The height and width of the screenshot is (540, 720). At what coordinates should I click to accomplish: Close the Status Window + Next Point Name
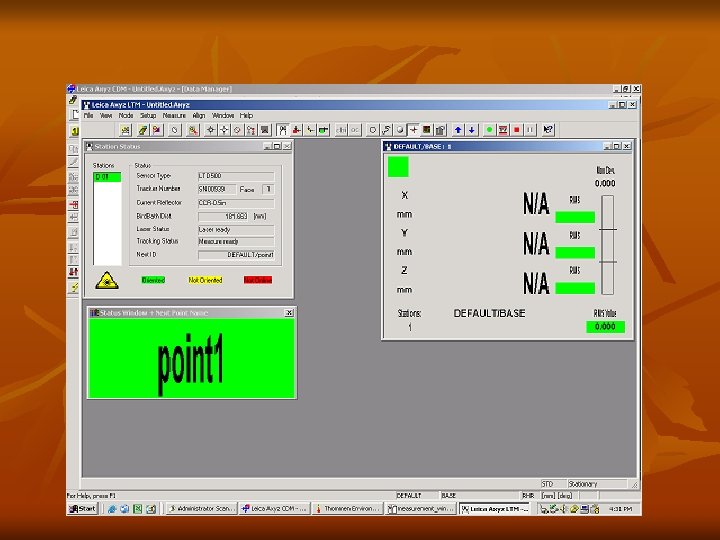(x=289, y=313)
